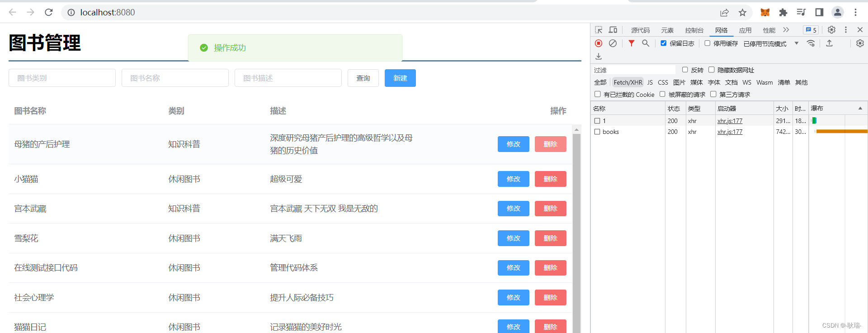This screenshot has width=868, height=333.
Task: Open Chrome's three-dot main menu
Action: tap(855, 12)
